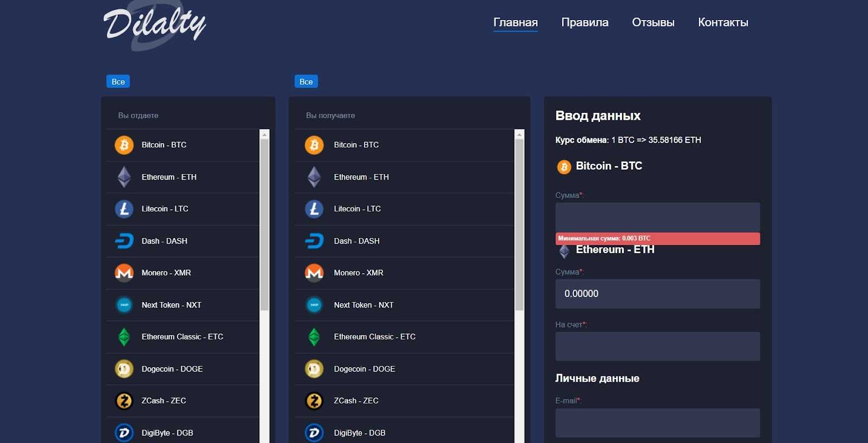Open the Главная menu item
This screenshot has height=443, width=868.
[x=515, y=22]
